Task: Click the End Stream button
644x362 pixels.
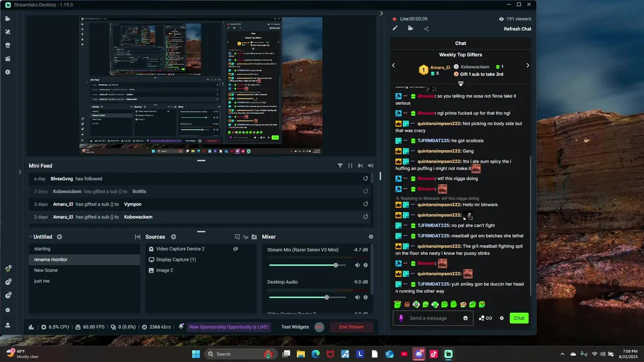Action: point(351,327)
